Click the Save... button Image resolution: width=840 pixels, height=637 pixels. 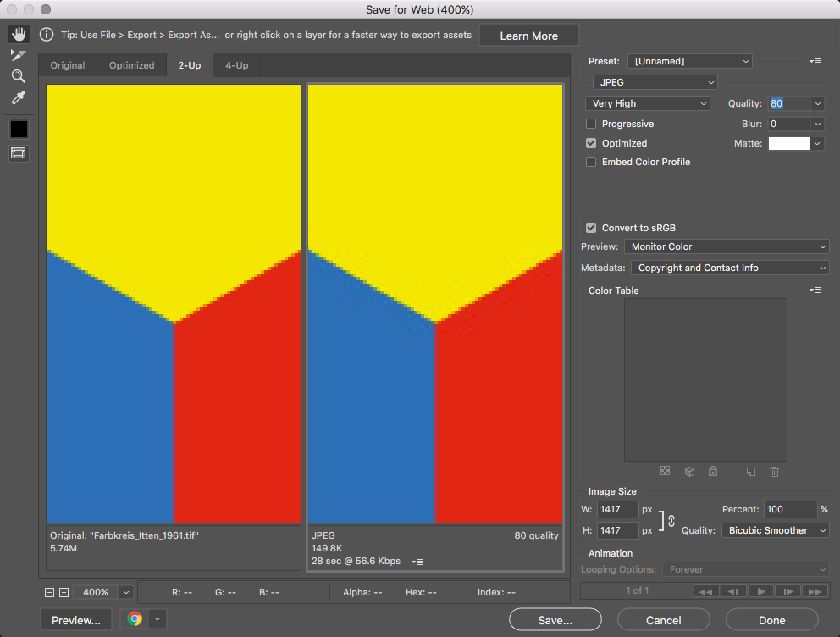click(x=555, y=620)
